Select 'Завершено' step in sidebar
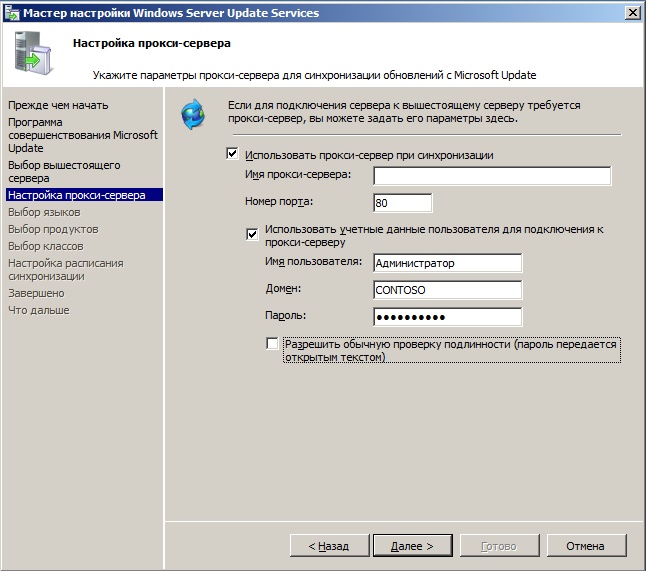This screenshot has height=571, width=646. pos(36,293)
